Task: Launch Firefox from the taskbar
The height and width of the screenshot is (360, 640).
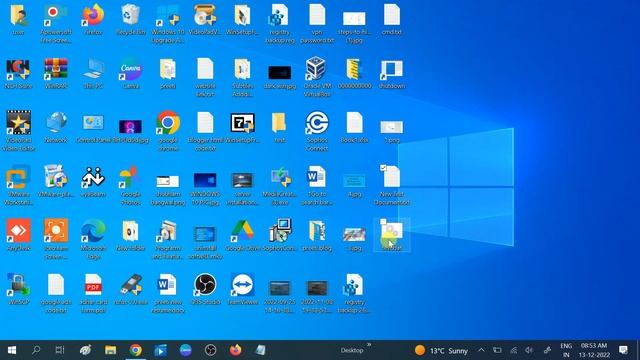Action: pos(236,350)
